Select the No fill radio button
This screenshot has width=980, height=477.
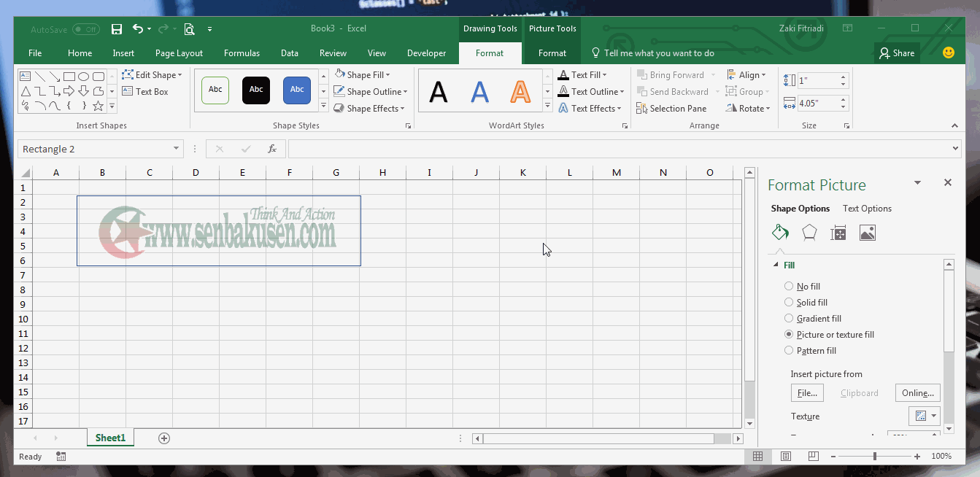coord(789,287)
